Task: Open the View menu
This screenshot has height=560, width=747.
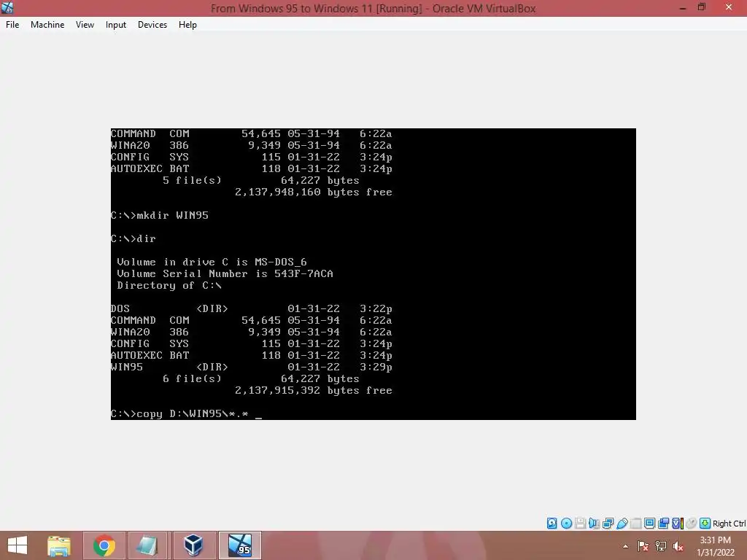Action: [x=85, y=25]
